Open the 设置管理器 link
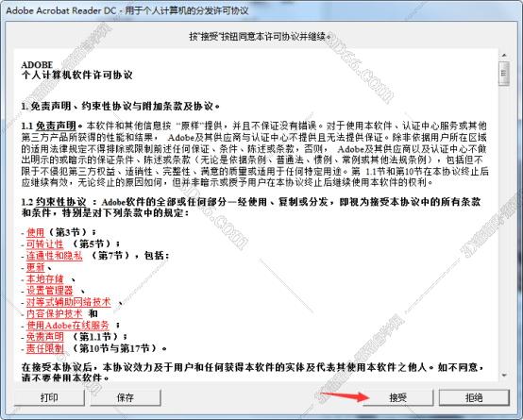 point(50,291)
